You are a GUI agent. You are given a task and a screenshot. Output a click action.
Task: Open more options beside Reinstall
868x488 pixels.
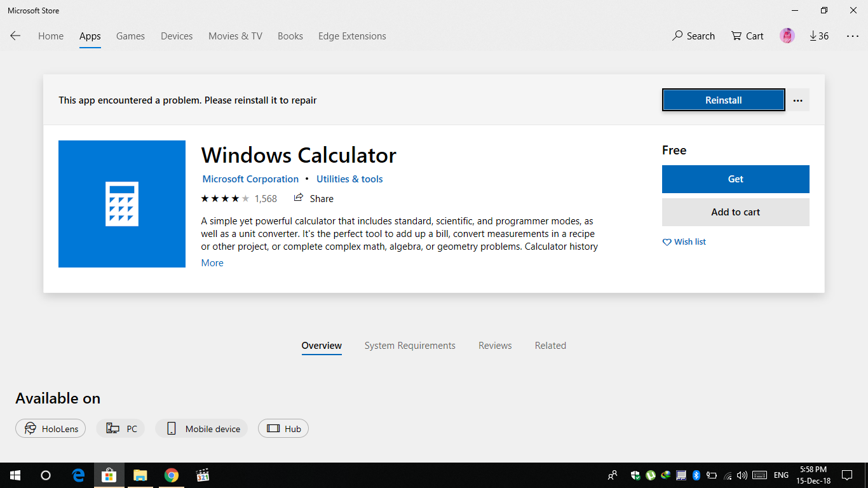point(798,100)
